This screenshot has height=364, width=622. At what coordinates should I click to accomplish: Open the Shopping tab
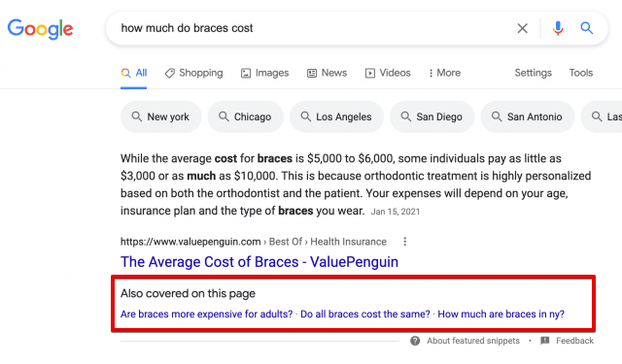[x=194, y=73]
